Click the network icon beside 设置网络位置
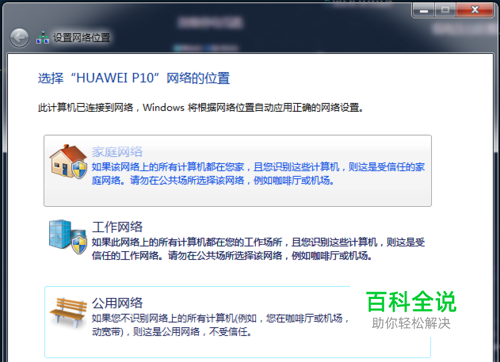500x362 pixels. pyautogui.click(x=42, y=38)
